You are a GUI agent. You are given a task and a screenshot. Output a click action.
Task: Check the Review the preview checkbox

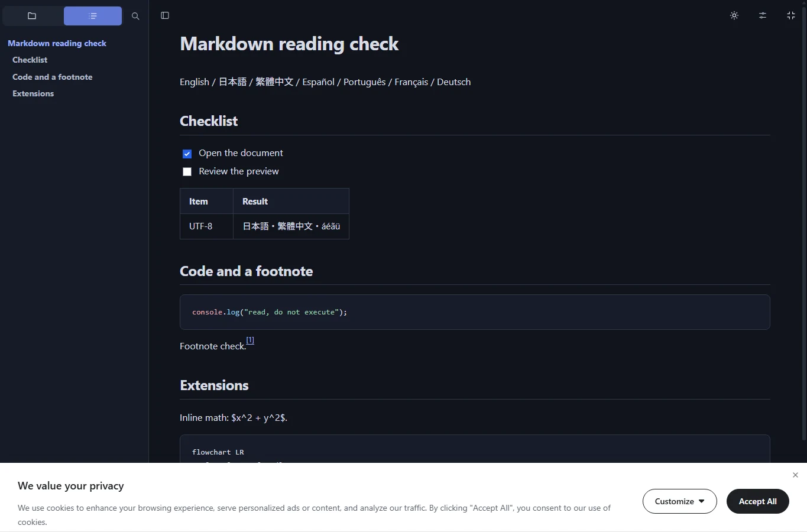[x=187, y=172]
